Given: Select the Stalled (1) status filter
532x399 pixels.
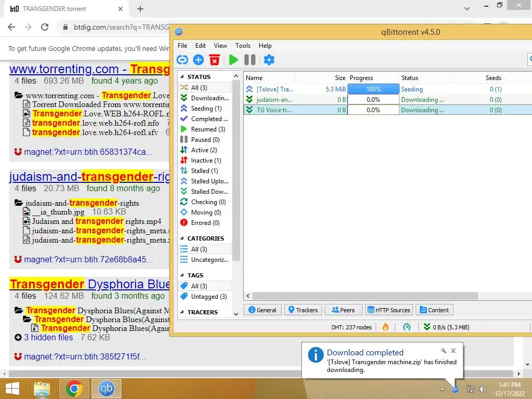Looking at the screenshot, I should coord(205,170).
